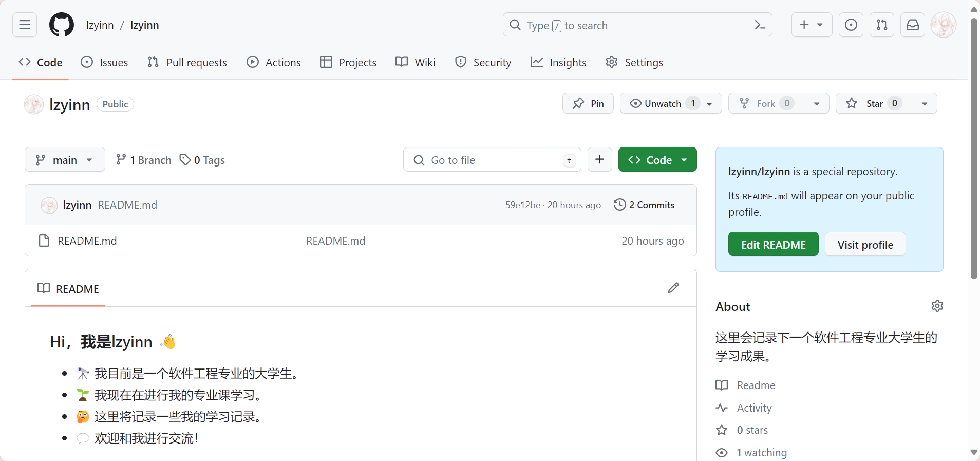View the 2 Commits history
The width and height of the screenshot is (980, 461).
tap(644, 205)
